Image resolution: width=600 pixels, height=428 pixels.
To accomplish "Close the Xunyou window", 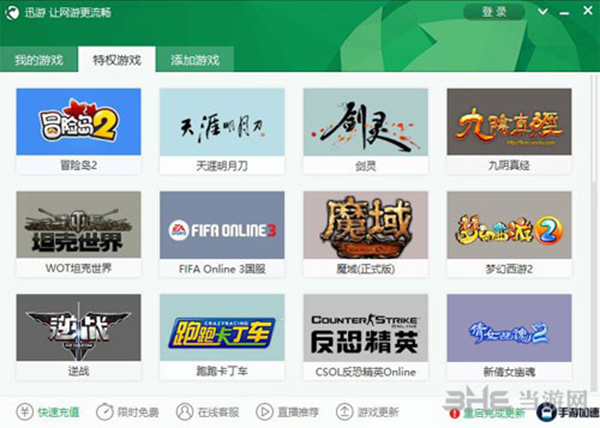I will [588, 10].
